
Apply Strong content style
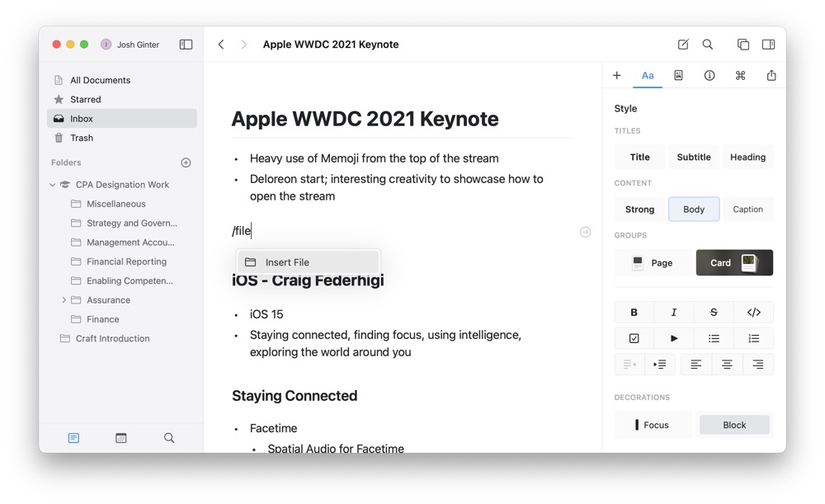click(640, 210)
